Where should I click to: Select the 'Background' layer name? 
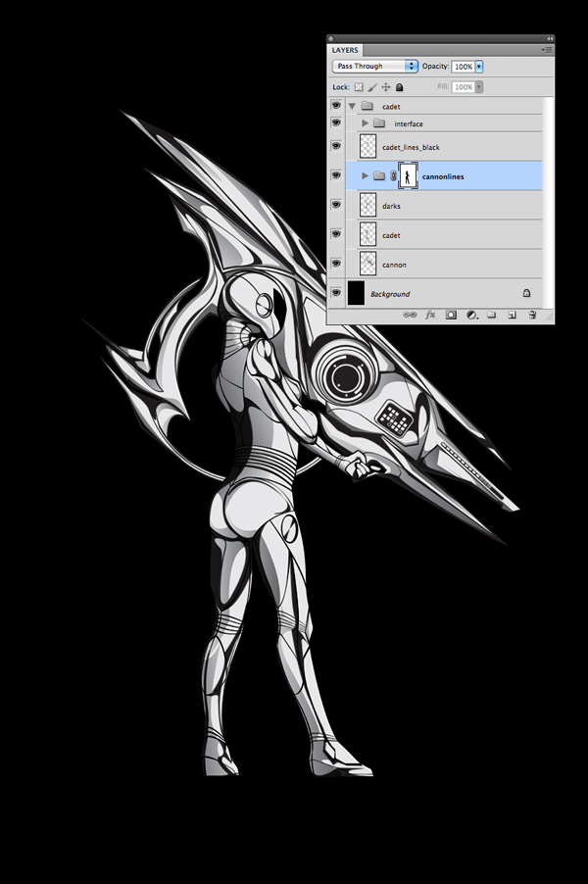click(x=390, y=294)
